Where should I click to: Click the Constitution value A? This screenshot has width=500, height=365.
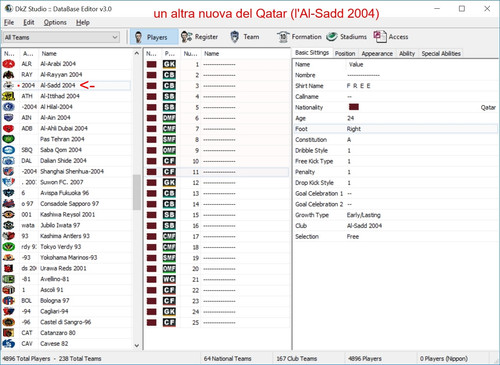(349, 140)
